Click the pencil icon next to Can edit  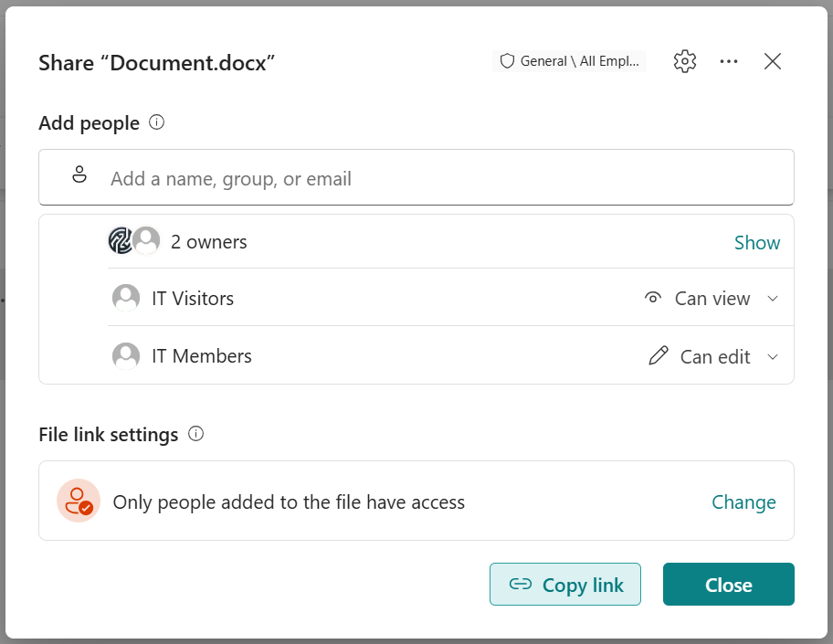click(659, 355)
